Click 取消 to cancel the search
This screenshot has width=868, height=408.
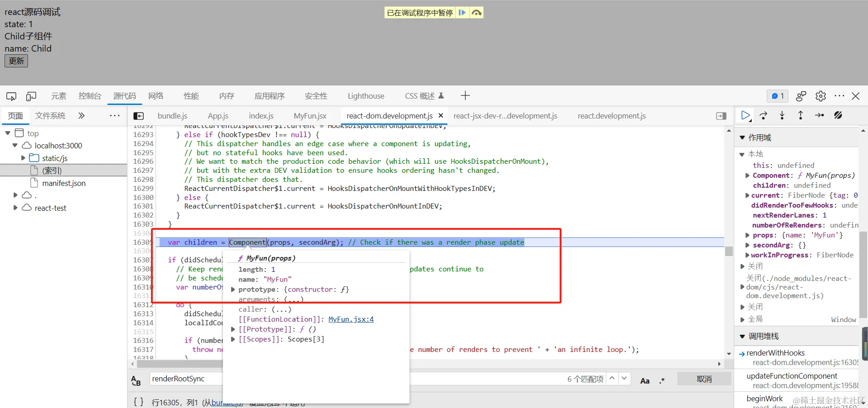coord(704,379)
